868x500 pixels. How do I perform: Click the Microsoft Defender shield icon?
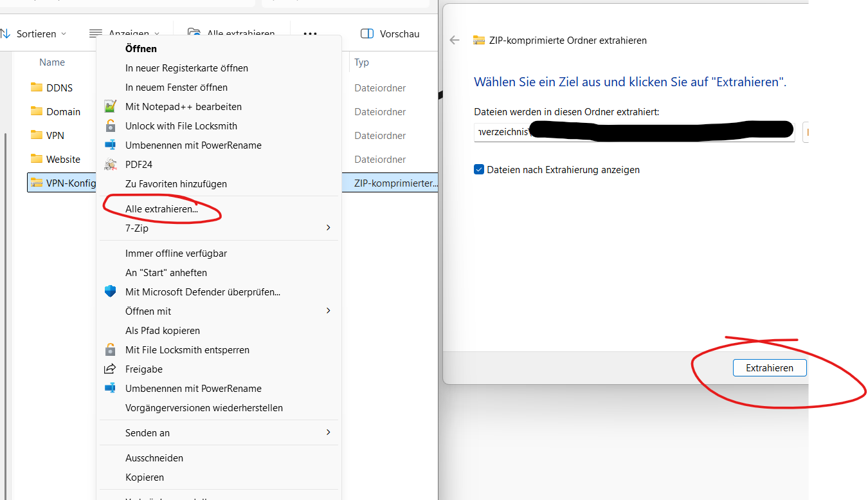pyautogui.click(x=111, y=292)
